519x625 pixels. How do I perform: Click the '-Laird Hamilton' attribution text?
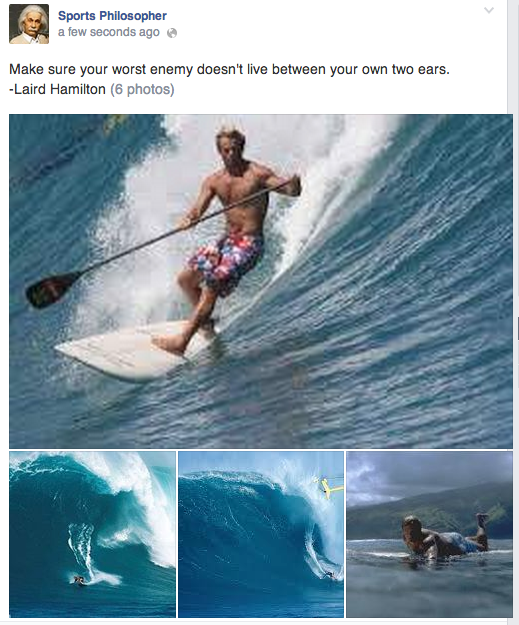[57, 89]
